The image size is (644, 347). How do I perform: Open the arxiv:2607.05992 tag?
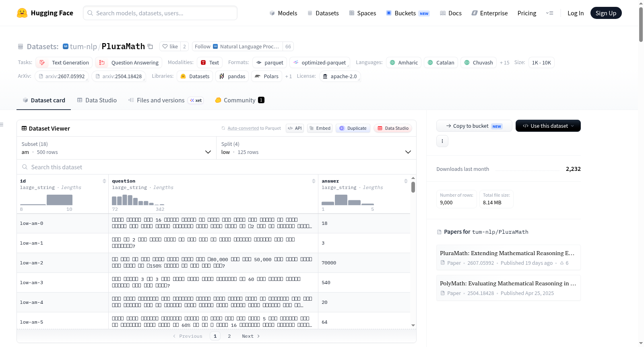point(62,76)
